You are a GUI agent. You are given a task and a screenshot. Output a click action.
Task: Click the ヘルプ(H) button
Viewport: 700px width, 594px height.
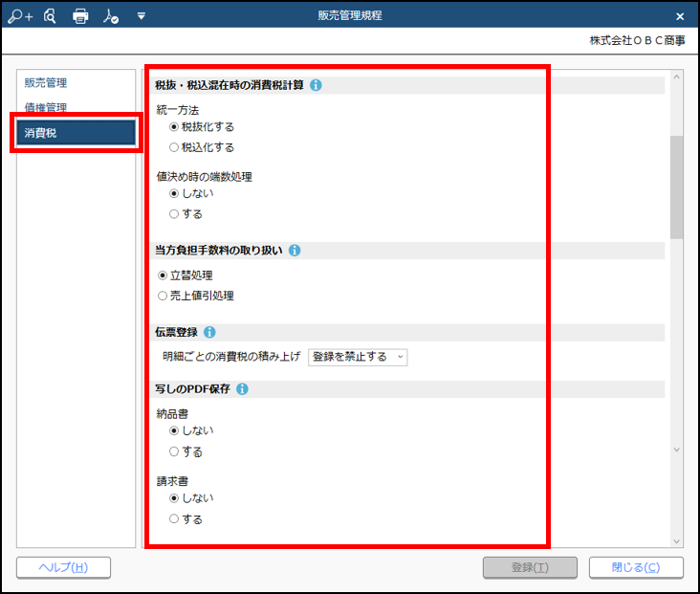pyautogui.click(x=63, y=567)
